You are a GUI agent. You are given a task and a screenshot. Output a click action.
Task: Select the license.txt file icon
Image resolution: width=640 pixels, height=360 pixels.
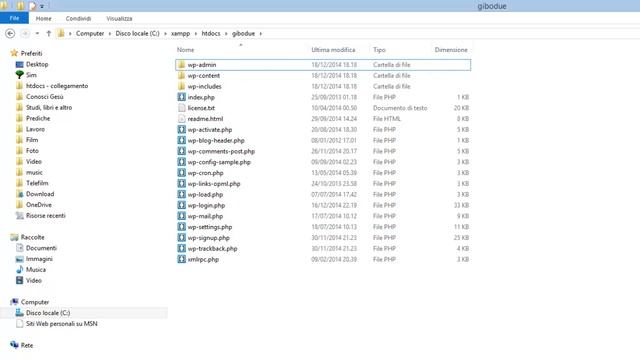coord(182,108)
